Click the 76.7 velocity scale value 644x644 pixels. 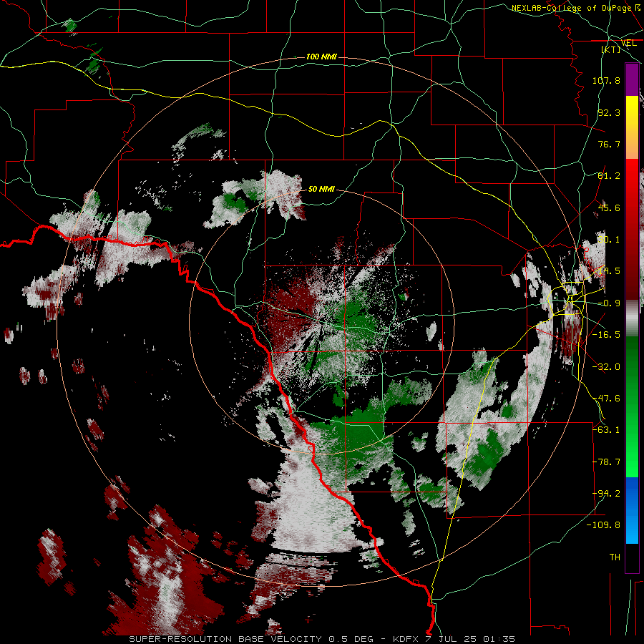coord(609,144)
